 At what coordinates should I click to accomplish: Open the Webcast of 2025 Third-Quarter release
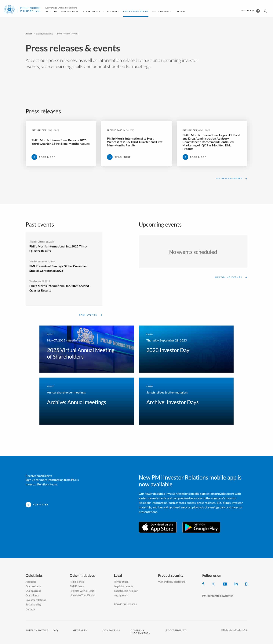(134, 142)
